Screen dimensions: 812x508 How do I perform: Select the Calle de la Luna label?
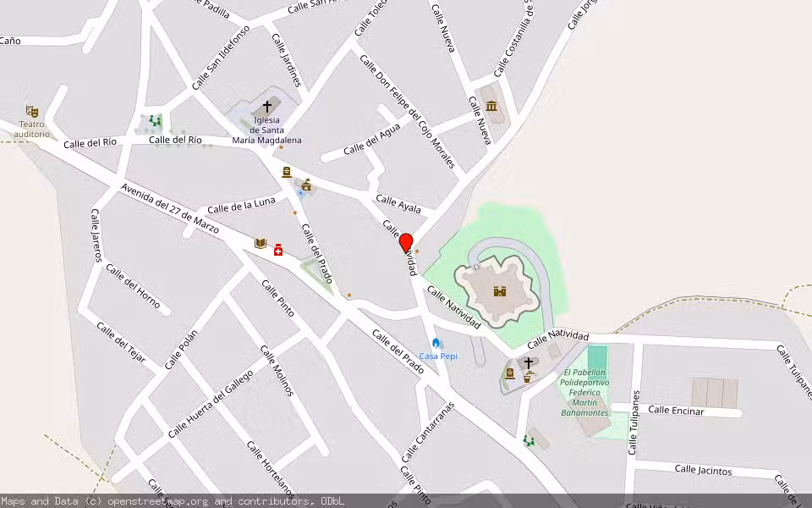(x=241, y=205)
